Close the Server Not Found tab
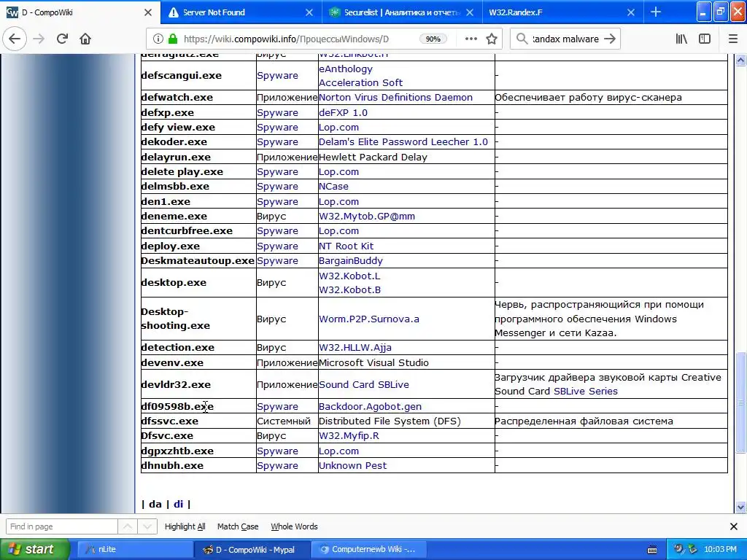 pyautogui.click(x=309, y=12)
